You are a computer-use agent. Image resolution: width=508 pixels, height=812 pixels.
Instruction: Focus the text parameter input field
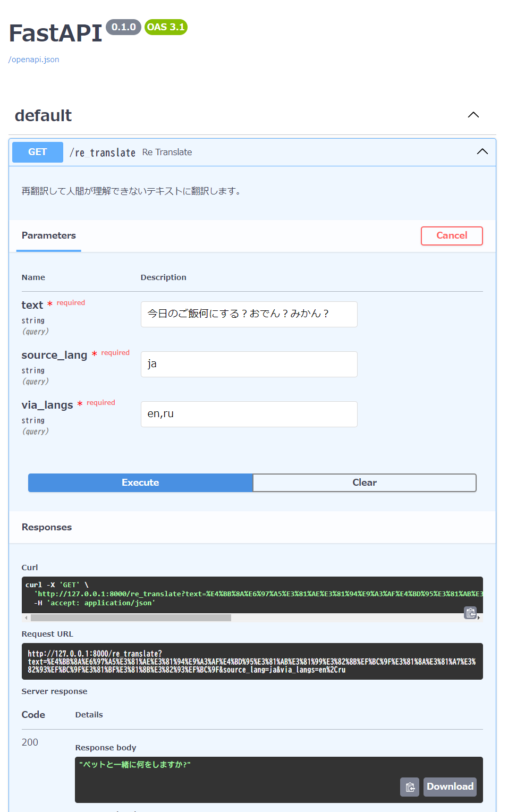tap(249, 314)
